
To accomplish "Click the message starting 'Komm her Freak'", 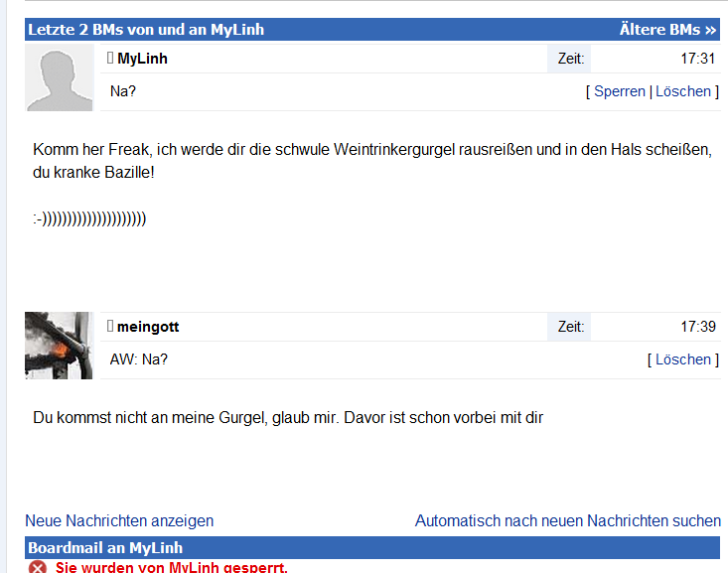I will coord(371,161).
